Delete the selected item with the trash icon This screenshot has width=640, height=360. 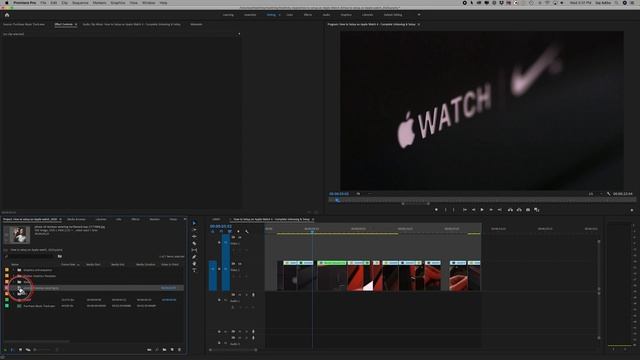[x=180, y=350]
